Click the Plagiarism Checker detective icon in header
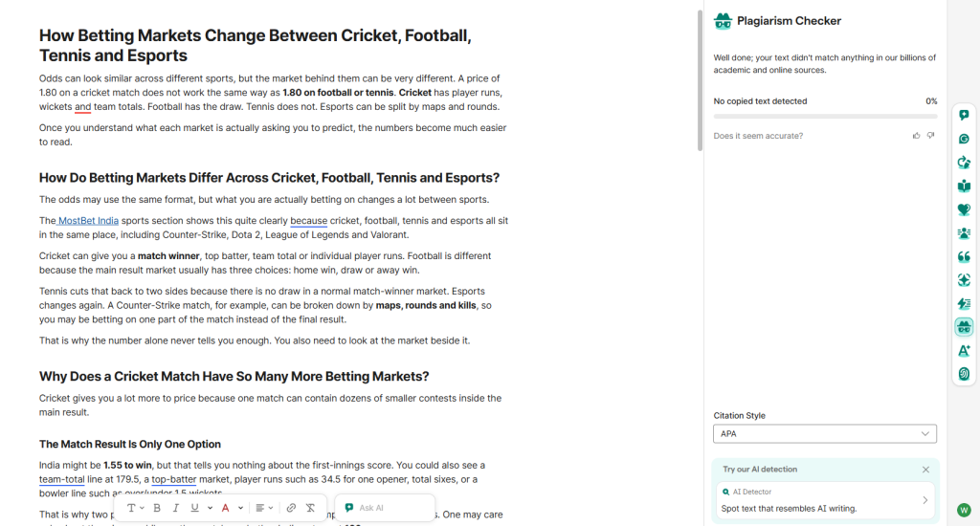 pyautogui.click(x=723, y=21)
